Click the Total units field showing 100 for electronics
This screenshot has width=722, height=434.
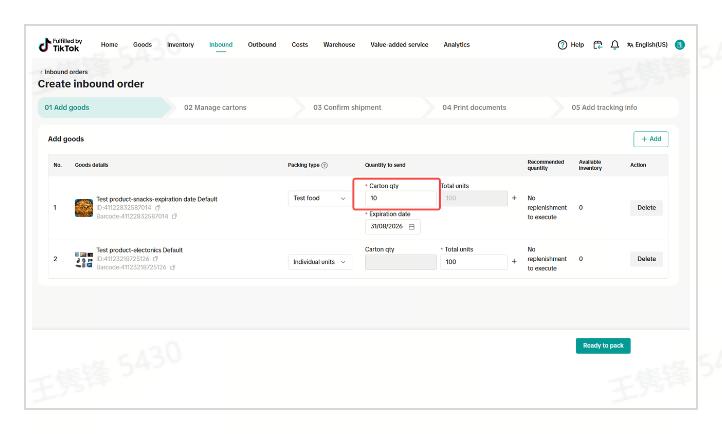coord(474,261)
